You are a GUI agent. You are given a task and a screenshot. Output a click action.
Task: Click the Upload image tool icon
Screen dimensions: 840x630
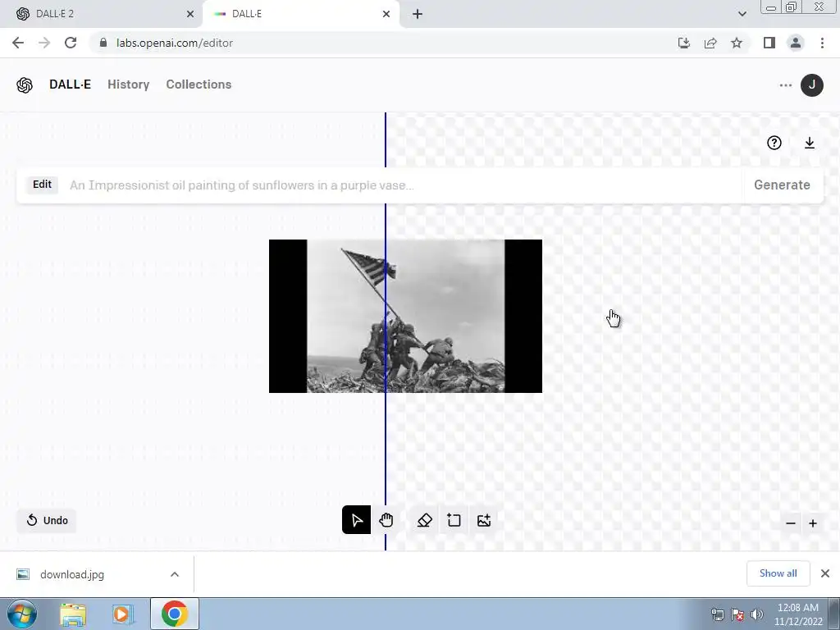[484, 520]
